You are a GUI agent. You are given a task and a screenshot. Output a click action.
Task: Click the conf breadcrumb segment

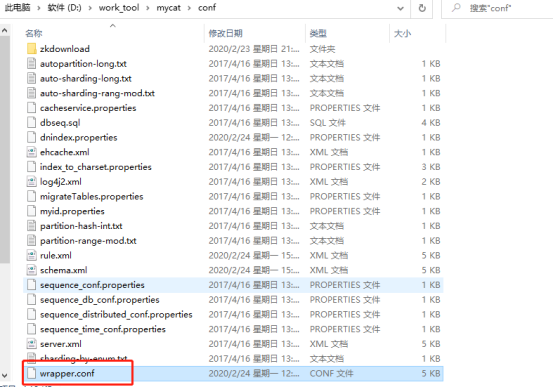207,8
